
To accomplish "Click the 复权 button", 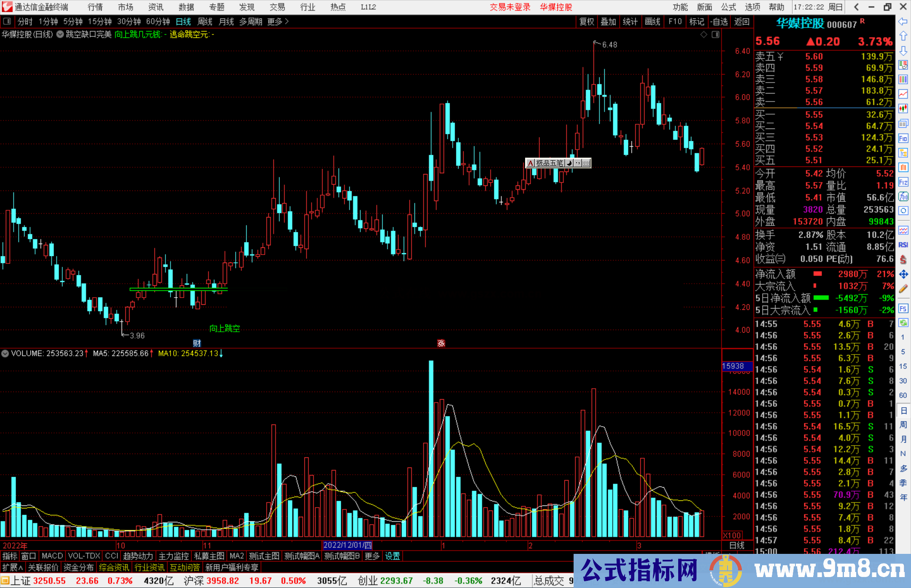I will [587, 21].
